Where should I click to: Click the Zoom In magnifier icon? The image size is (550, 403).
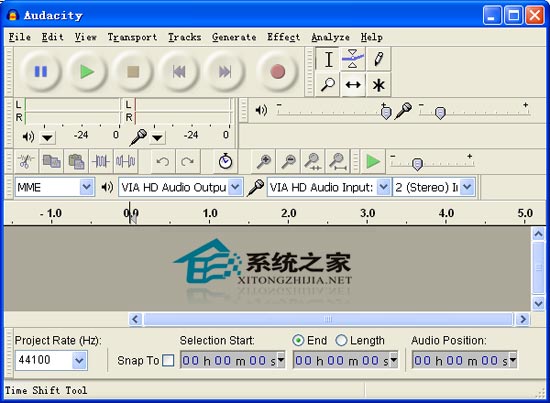263,162
